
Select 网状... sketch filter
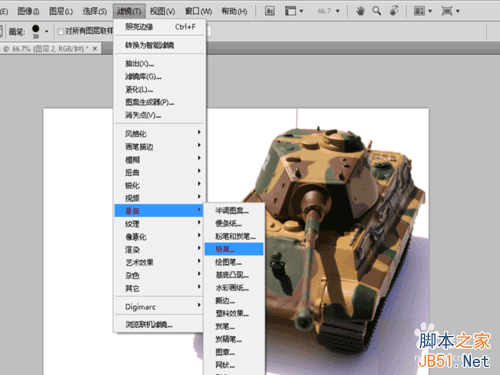pyautogui.click(x=234, y=365)
